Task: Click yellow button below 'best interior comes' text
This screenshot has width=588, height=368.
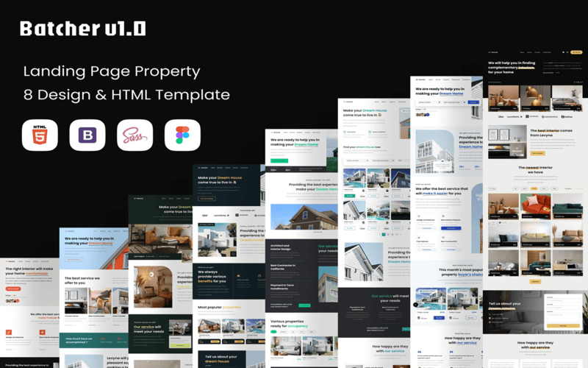Action: (x=537, y=153)
